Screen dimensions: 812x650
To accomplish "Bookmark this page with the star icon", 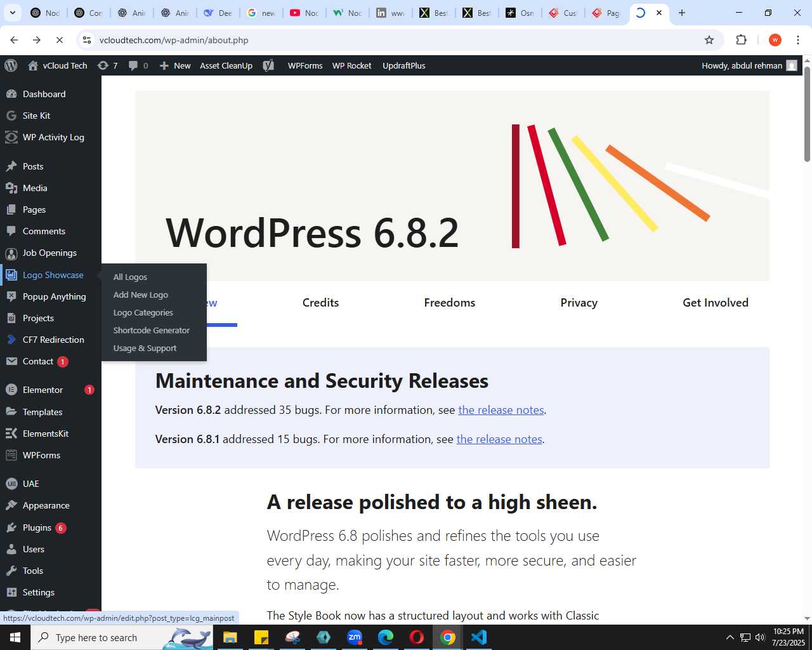I will (709, 40).
